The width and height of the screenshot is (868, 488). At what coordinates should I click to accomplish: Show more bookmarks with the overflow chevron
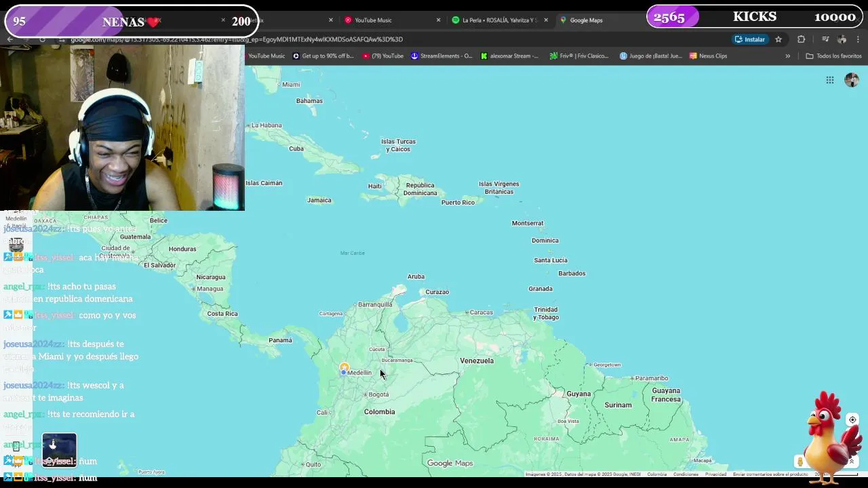787,56
